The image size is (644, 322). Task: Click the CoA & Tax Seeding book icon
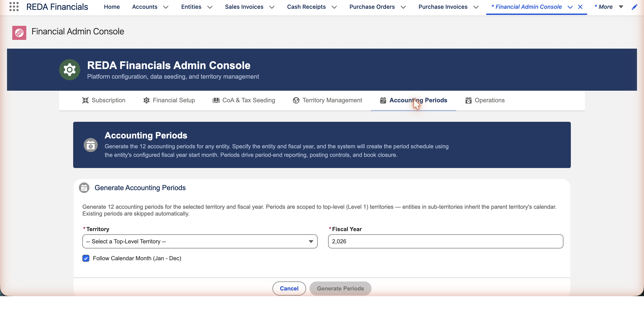(216, 100)
